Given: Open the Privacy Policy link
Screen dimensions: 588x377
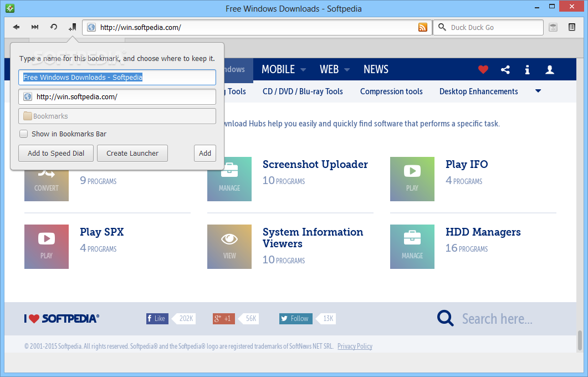Looking at the screenshot, I should pos(355,346).
